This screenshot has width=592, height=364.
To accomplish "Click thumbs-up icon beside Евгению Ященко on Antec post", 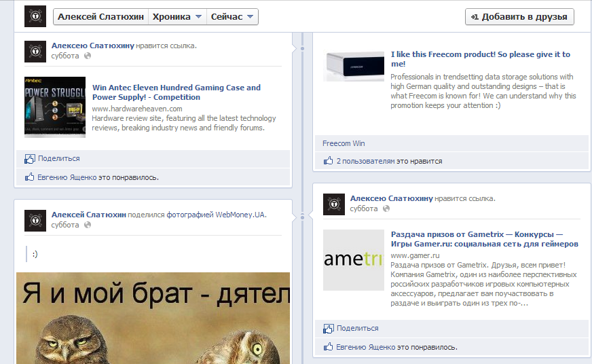I will (x=29, y=177).
